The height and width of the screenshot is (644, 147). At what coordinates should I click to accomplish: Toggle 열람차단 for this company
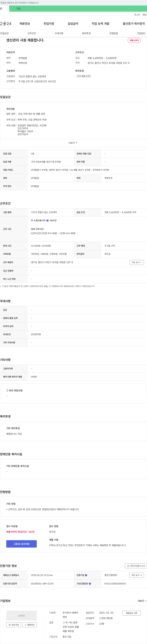tap(29, 625)
